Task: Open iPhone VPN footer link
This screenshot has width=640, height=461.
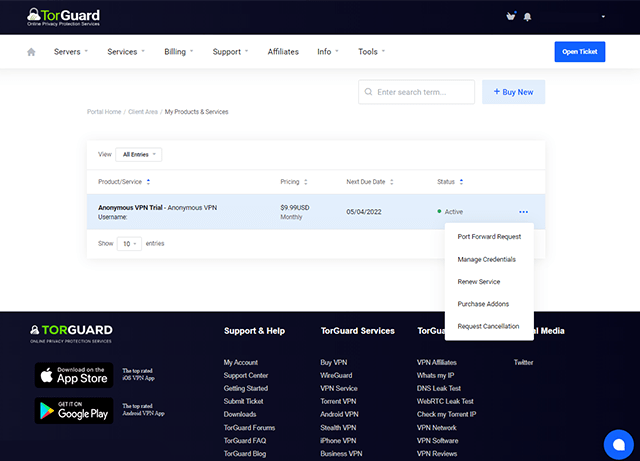Action: pyautogui.click(x=338, y=441)
